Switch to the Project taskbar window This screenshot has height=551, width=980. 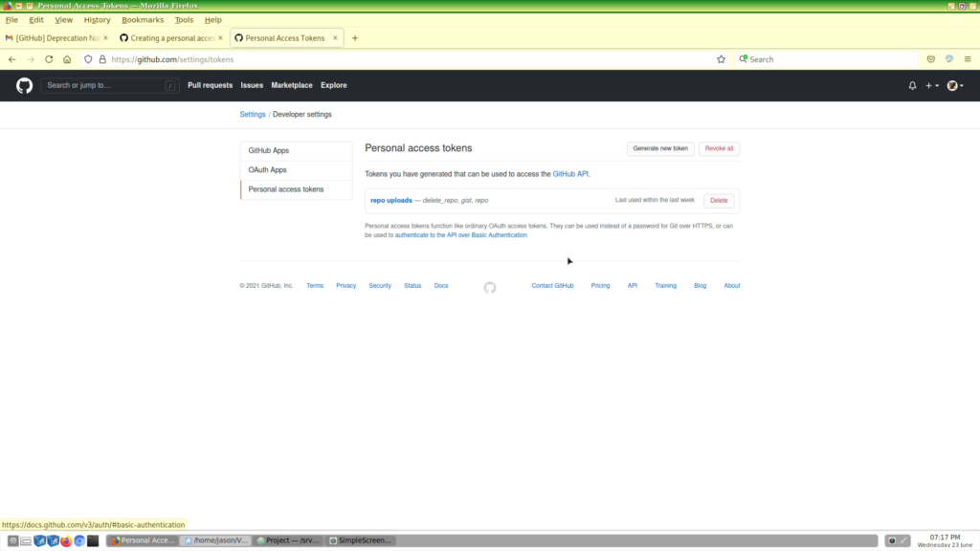point(288,540)
